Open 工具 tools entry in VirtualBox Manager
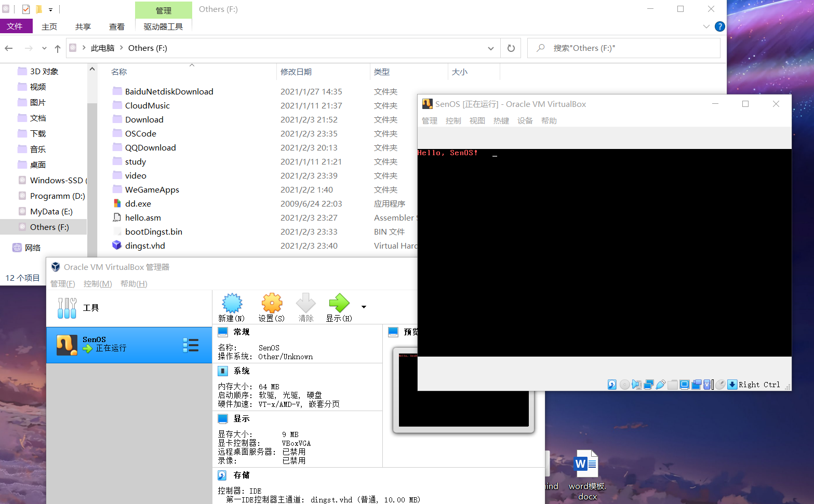814x504 pixels. [129, 308]
